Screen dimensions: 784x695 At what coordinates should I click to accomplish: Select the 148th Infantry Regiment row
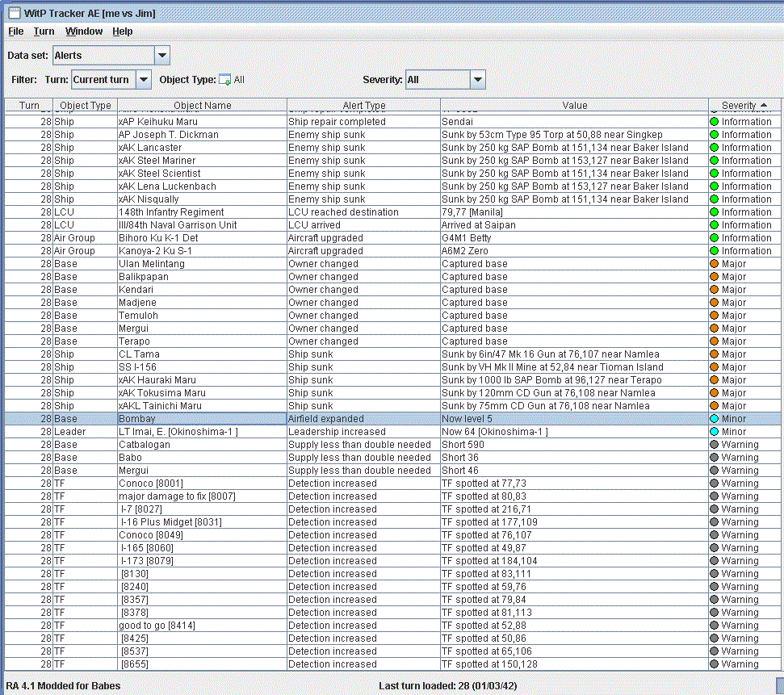171,212
